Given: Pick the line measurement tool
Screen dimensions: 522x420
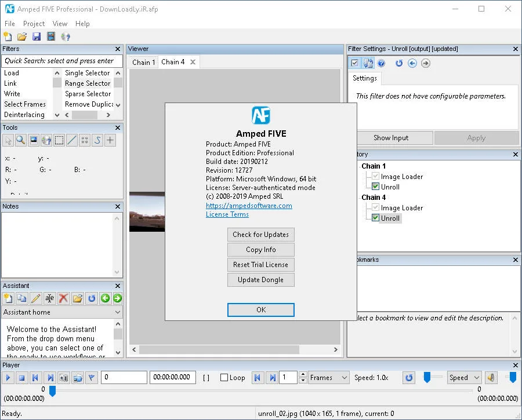Looking at the screenshot, I should click(x=72, y=140).
